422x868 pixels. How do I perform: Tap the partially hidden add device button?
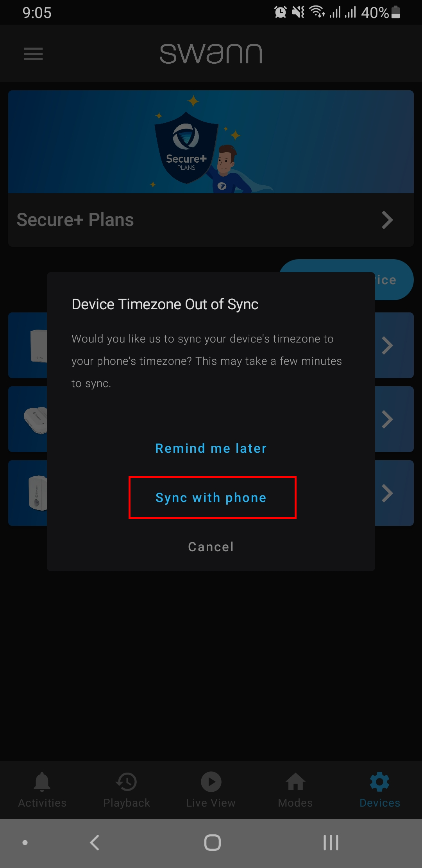coord(394,280)
